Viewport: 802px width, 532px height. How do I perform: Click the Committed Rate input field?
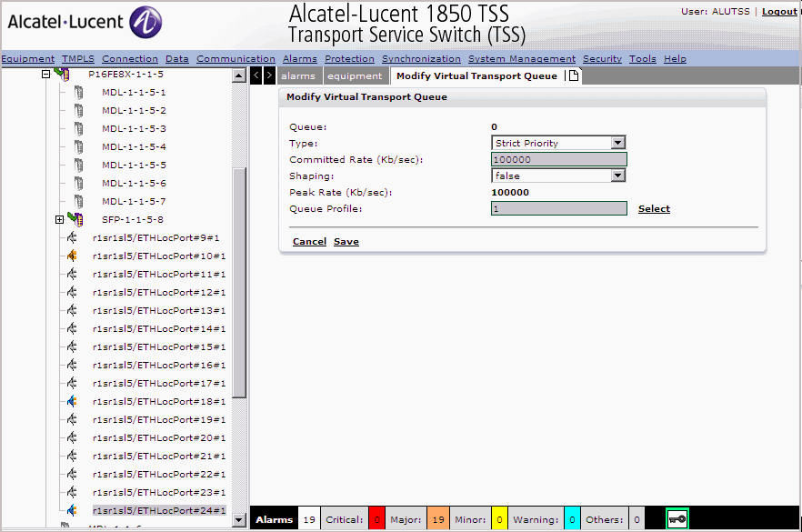[559, 160]
